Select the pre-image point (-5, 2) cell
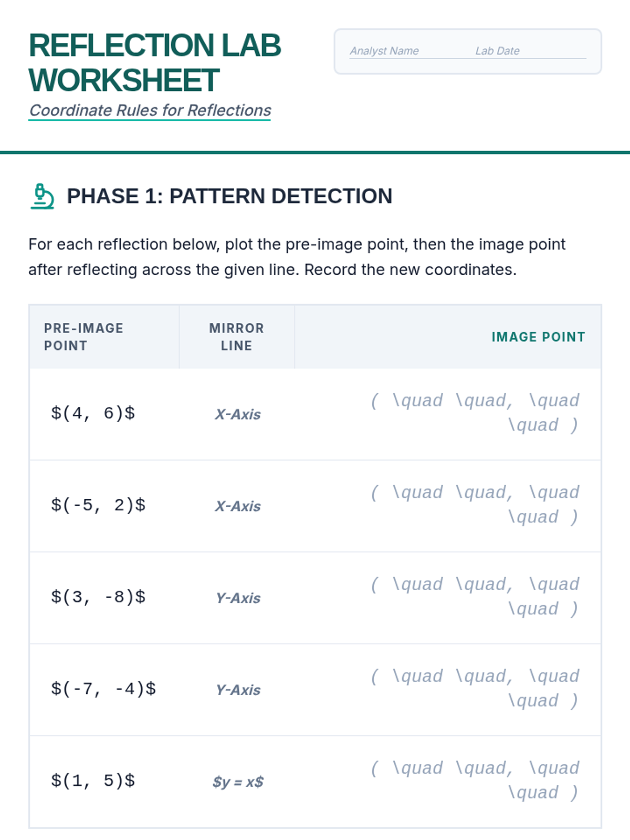630x840 pixels. 98,505
